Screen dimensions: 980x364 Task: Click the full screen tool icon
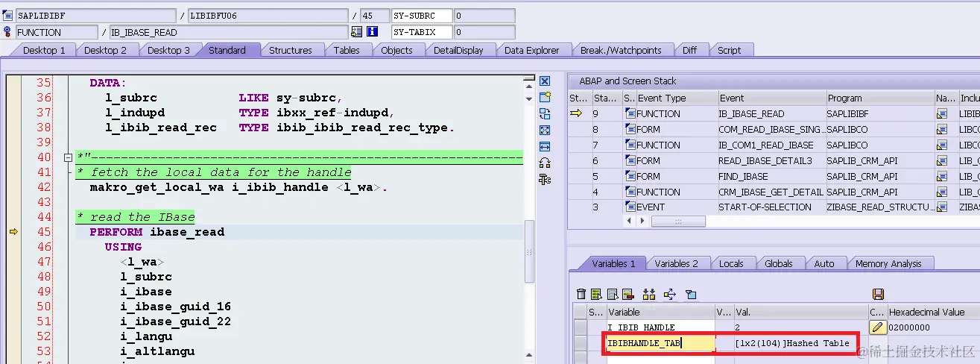click(545, 130)
